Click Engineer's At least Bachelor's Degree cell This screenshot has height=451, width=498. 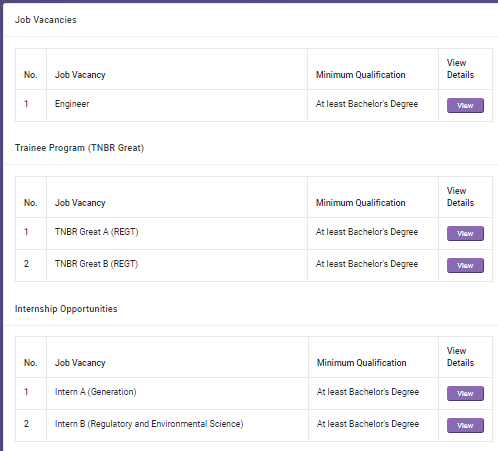point(367,104)
